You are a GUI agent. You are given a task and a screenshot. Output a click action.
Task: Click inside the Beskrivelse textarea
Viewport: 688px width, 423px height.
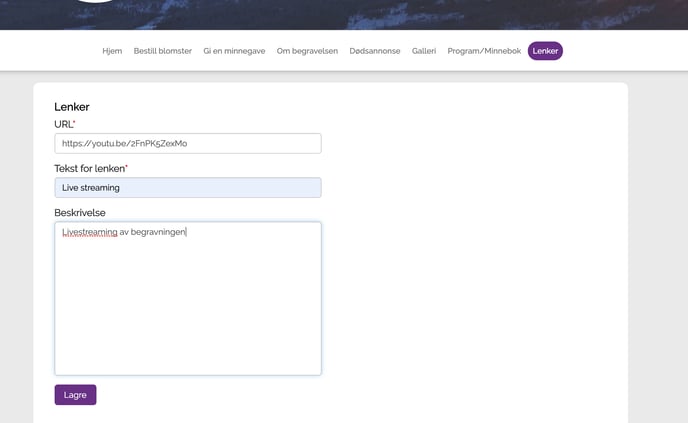point(188,298)
